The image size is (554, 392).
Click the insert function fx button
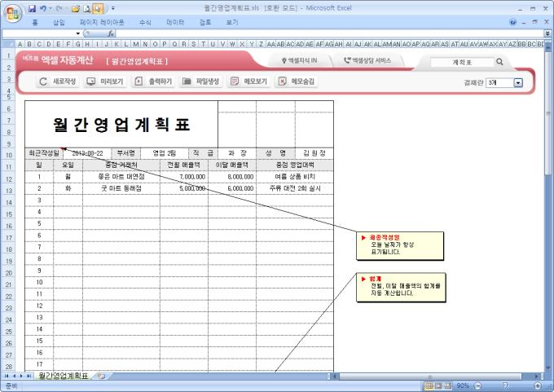111,33
